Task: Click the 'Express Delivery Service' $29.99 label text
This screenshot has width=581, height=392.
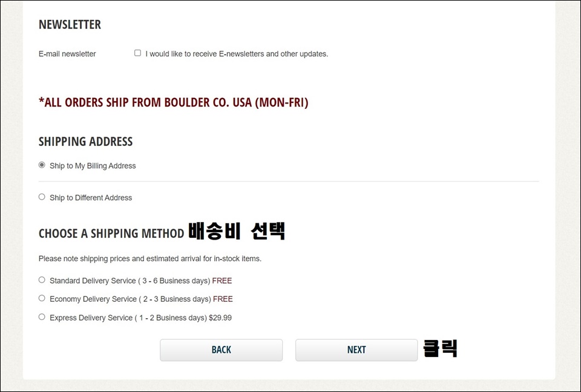Action: pyautogui.click(x=140, y=318)
